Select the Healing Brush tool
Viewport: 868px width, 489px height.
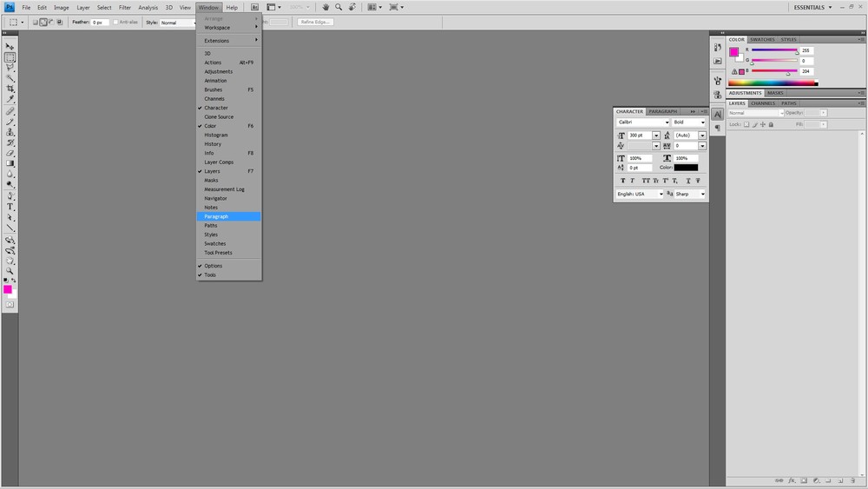(10, 111)
